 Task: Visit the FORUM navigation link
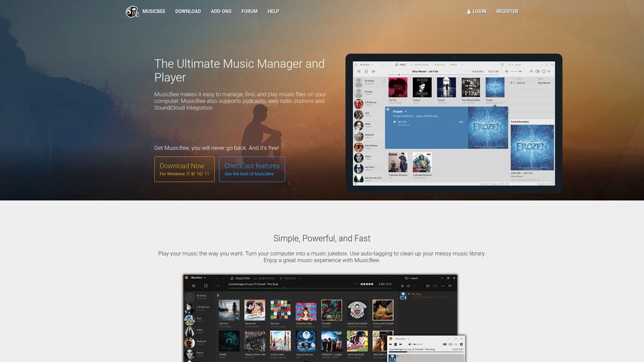[250, 11]
